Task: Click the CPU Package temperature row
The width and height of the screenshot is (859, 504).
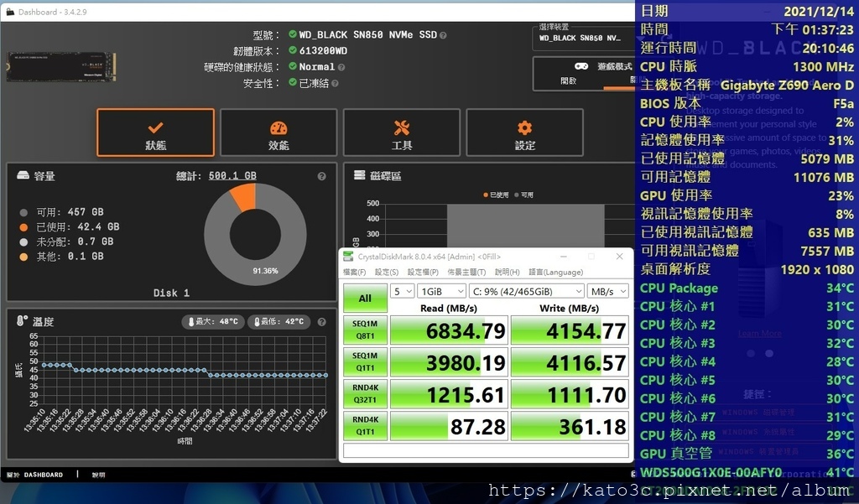Action: (747, 288)
